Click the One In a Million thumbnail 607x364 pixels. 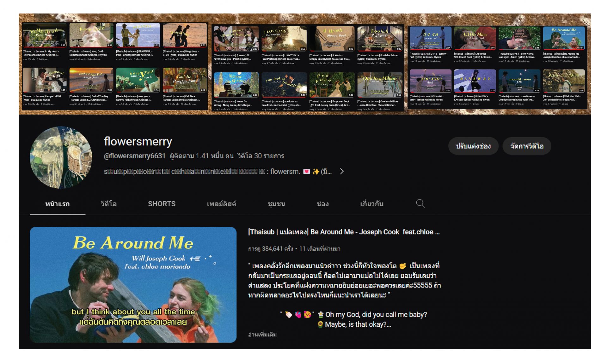(380, 85)
